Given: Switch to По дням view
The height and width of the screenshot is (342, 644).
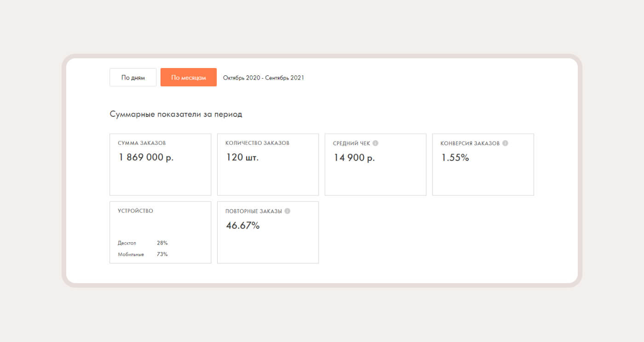Looking at the screenshot, I should [x=133, y=78].
